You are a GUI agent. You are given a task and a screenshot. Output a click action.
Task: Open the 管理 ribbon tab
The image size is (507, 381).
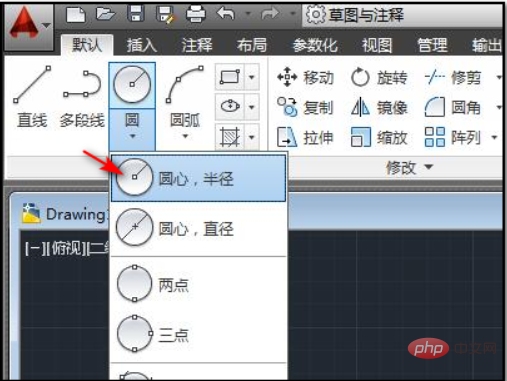pyautogui.click(x=432, y=45)
